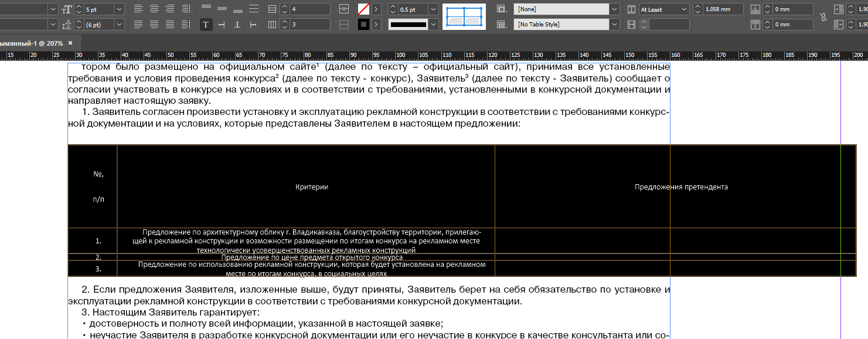This screenshot has height=339, width=868.
Task: Click the merge cells icon
Action: coord(344,9)
